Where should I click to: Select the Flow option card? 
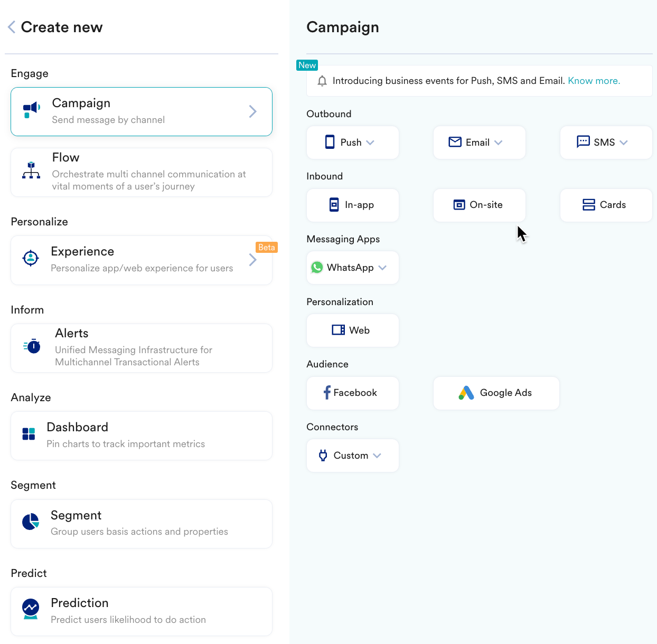pyautogui.click(x=142, y=172)
